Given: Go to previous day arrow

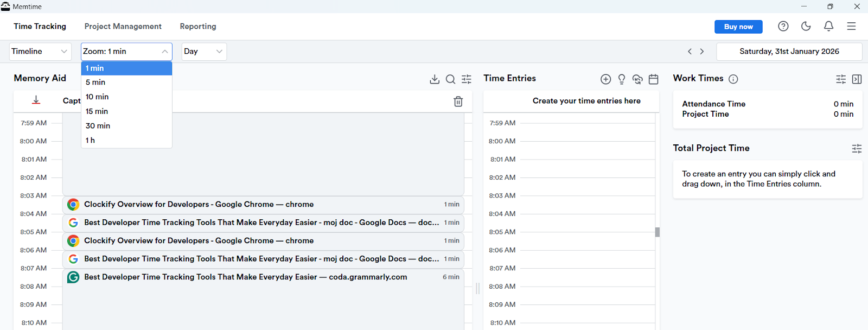Looking at the screenshot, I should pos(690,52).
